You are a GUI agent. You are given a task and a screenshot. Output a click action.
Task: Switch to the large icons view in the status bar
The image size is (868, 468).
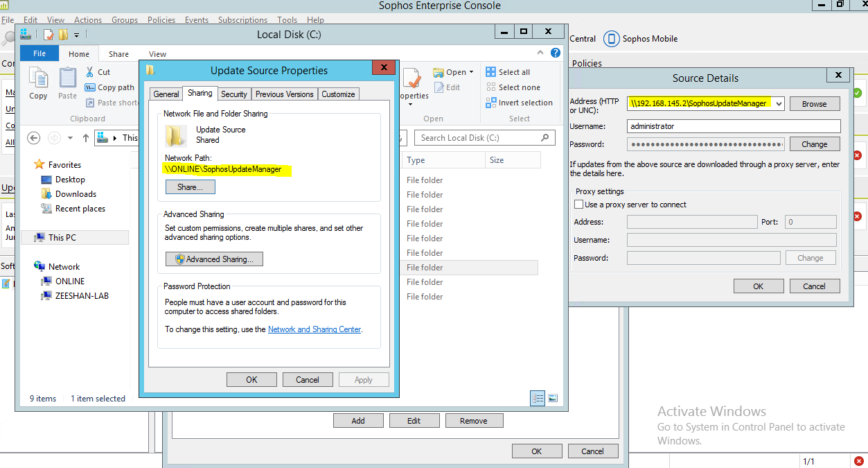pos(553,398)
